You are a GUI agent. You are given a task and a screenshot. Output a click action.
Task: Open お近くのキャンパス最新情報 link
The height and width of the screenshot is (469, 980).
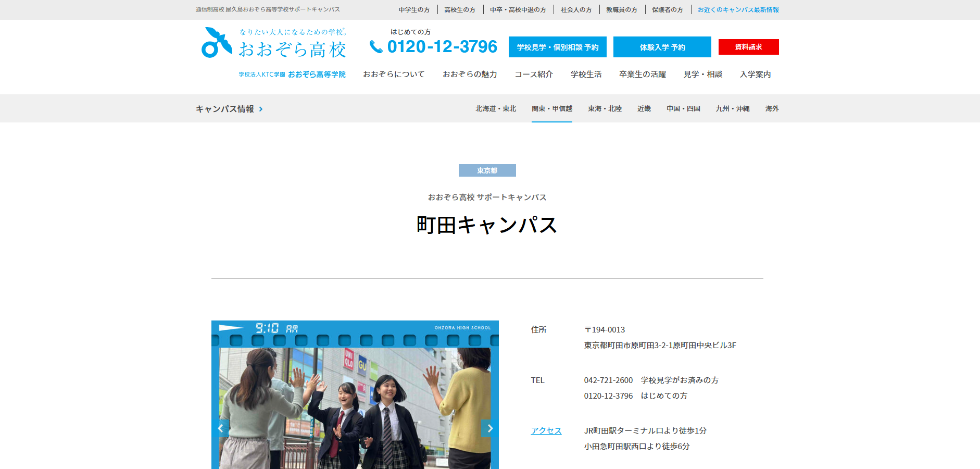click(x=738, y=9)
